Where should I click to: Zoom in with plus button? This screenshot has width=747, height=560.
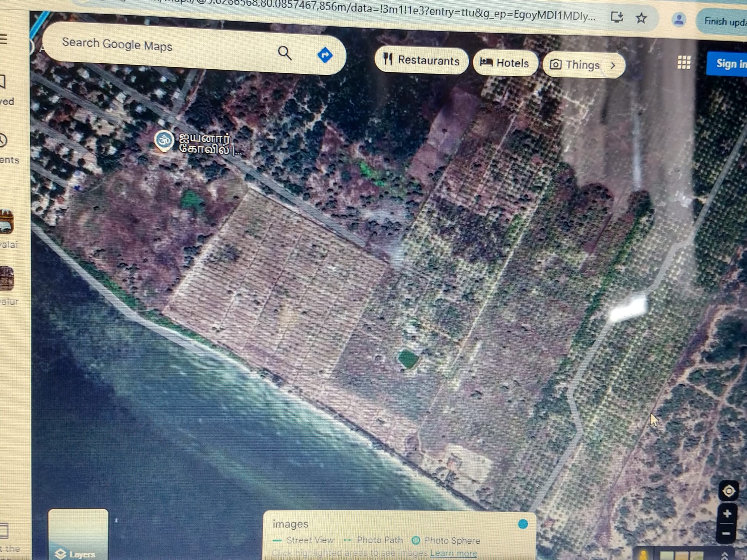click(x=727, y=514)
